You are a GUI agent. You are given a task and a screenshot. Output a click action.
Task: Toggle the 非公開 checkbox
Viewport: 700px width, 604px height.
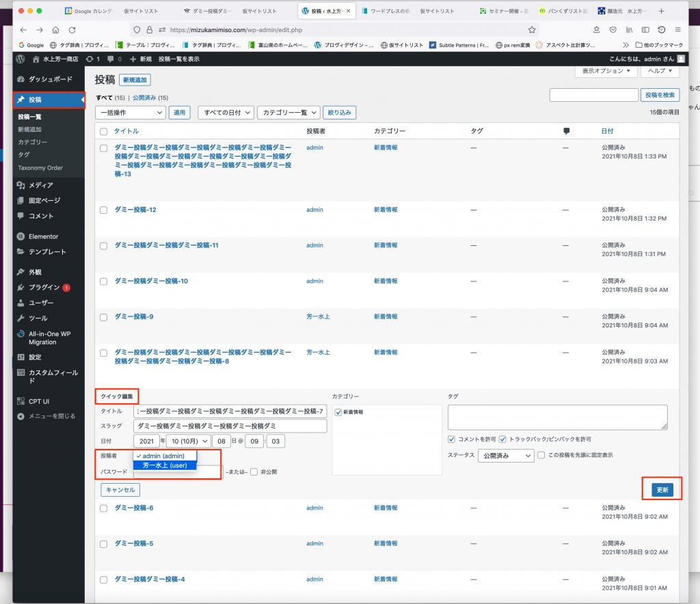tap(254, 471)
